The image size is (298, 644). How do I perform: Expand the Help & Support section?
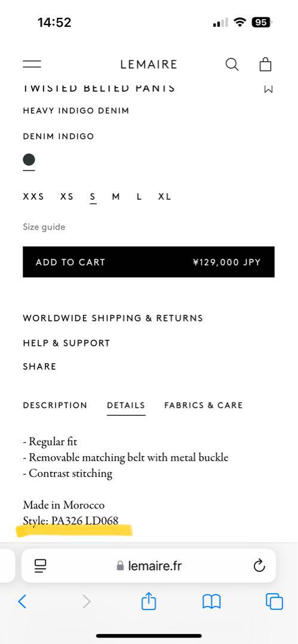pos(67,343)
